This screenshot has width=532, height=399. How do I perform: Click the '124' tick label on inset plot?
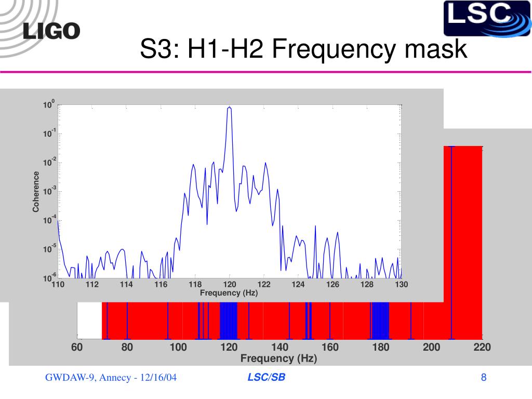point(298,284)
